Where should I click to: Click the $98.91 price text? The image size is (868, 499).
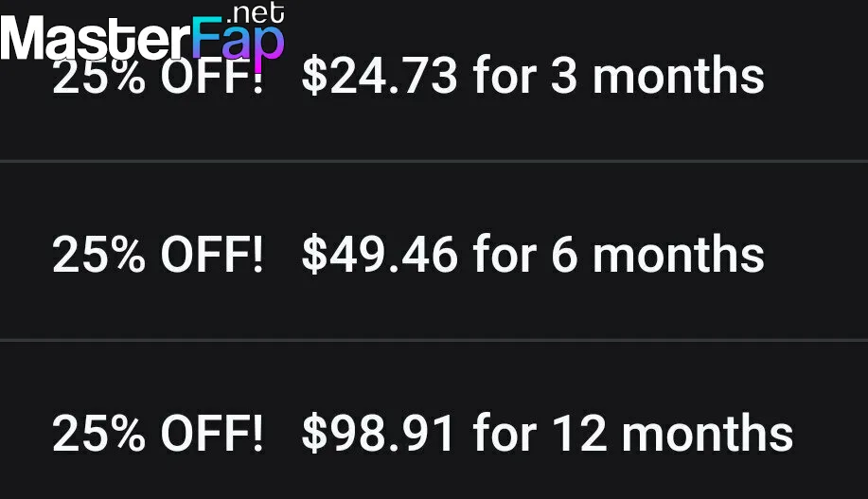[x=380, y=433]
